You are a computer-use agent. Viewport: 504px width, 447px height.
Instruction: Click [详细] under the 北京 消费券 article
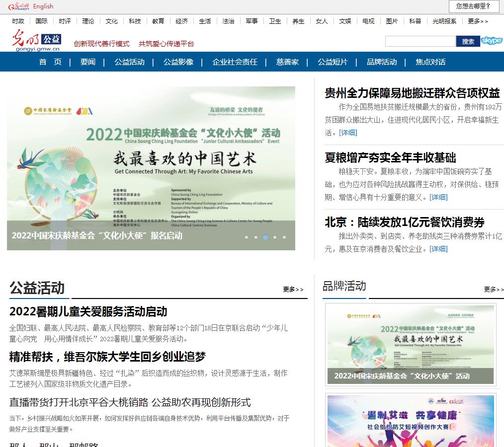pos(438,249)
